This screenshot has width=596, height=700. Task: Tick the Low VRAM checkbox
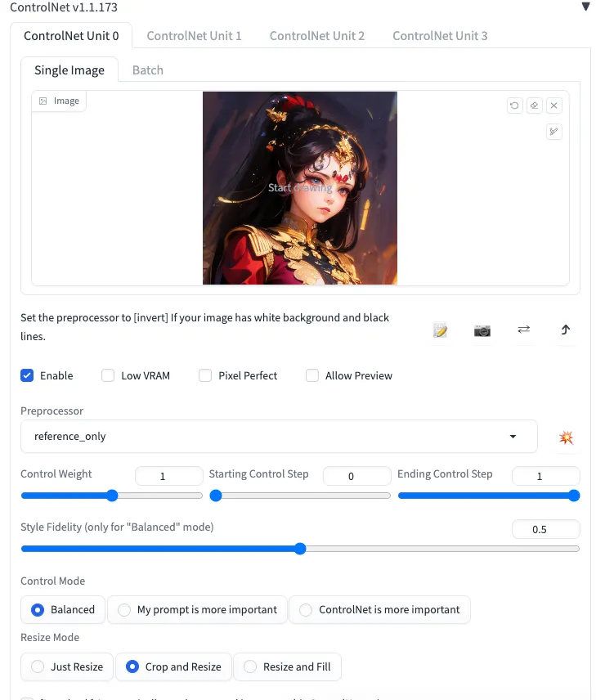point(108,375)
